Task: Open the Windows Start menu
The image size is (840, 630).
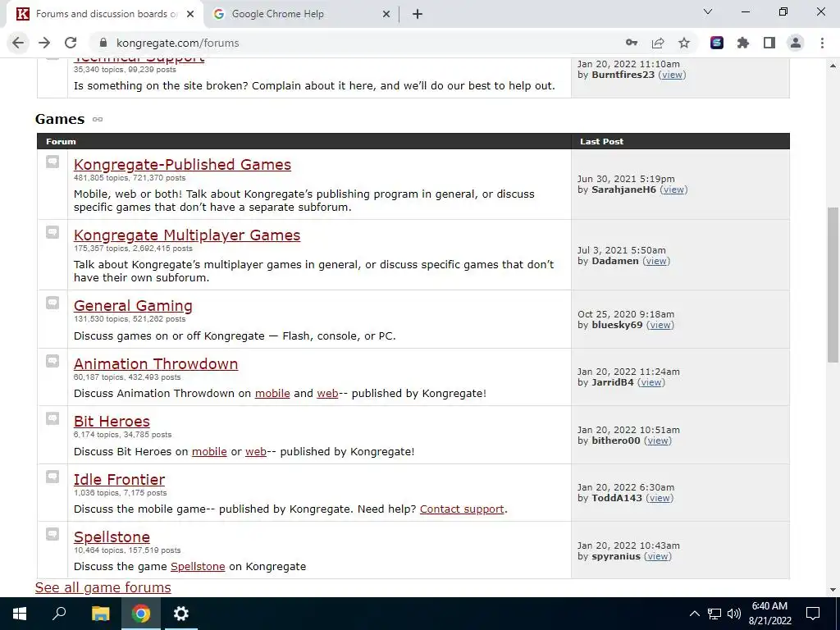Action: point(20,614)
